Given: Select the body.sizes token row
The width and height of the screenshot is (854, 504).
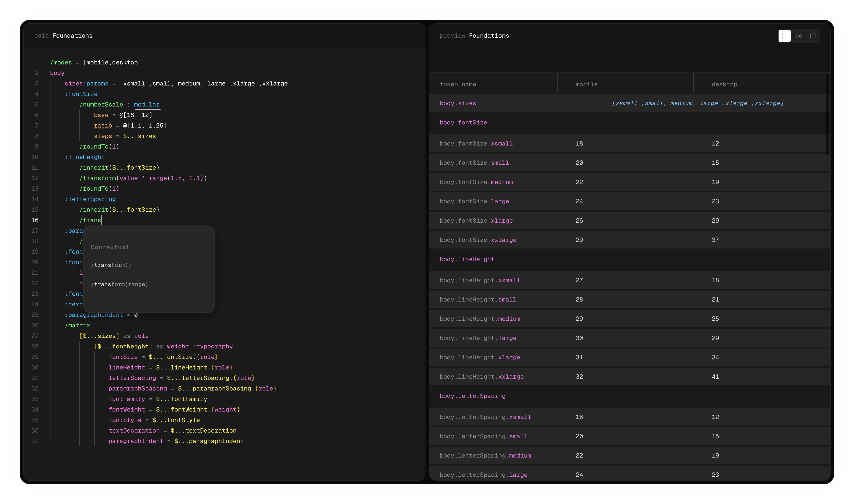Looking at the screenshot, I should (x=458, y=103).
